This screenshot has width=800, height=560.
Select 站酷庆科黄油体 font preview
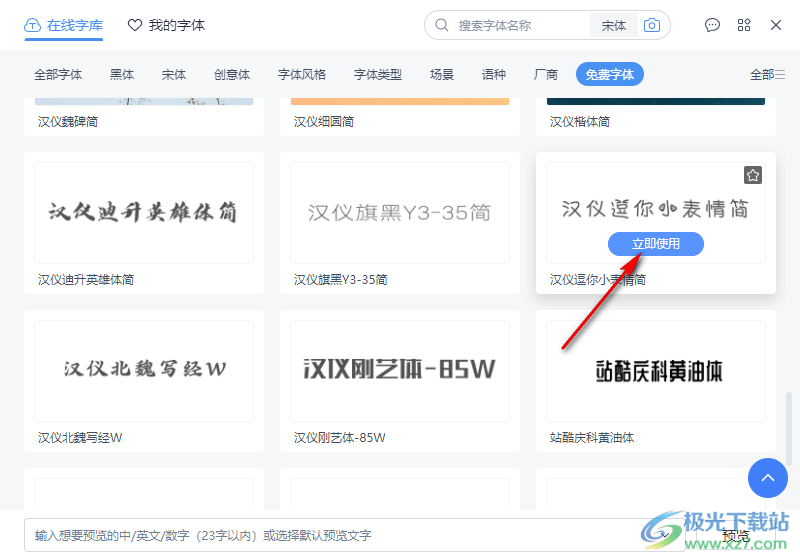coord(656,371)
